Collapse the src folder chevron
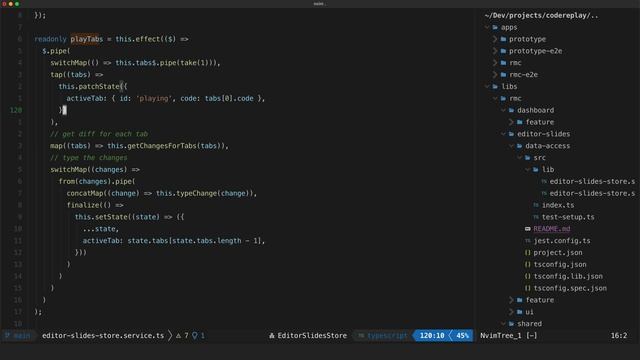Viewport: 640px width, 360px height. click(520, 158)
